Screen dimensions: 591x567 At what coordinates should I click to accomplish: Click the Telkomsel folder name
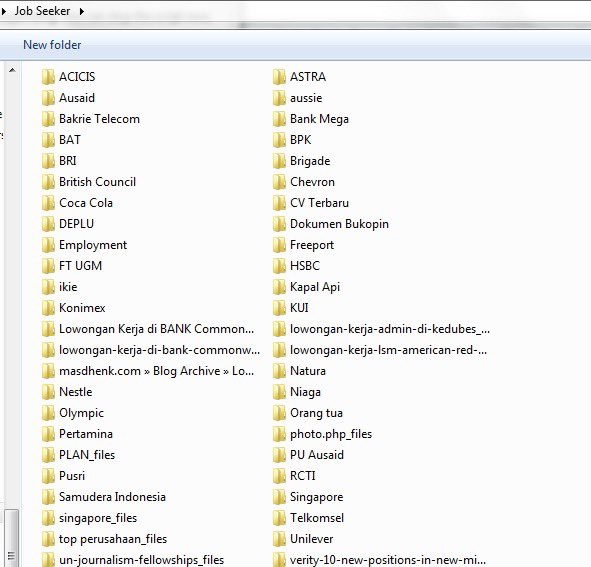click(317, 518)
